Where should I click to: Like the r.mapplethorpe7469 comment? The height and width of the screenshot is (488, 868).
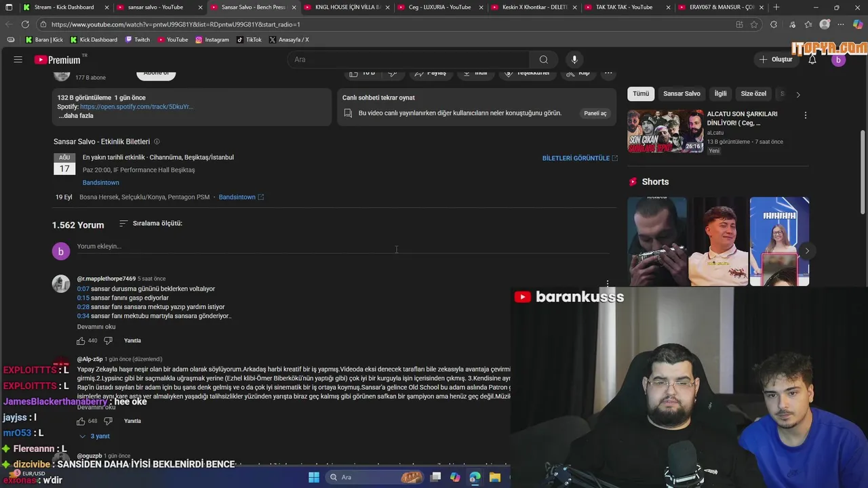tap(81, 341)
